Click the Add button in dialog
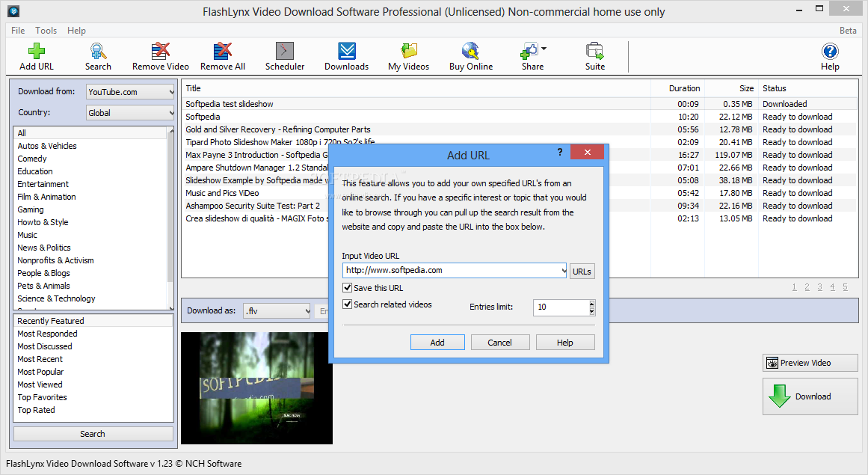Image resolution: width=868 pixels, height=475 pixels. [x=437, y=342]
